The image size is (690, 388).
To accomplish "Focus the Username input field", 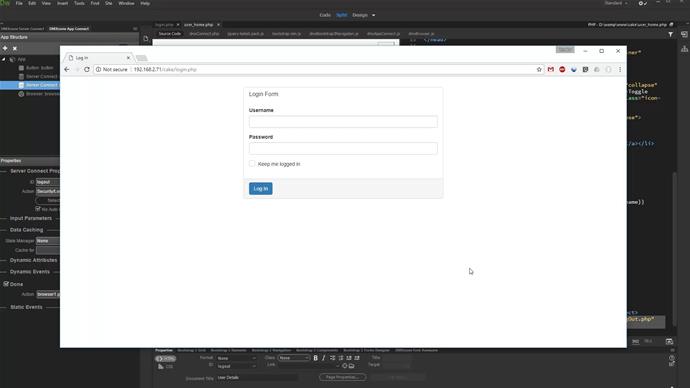I will [x=343, y=122].
